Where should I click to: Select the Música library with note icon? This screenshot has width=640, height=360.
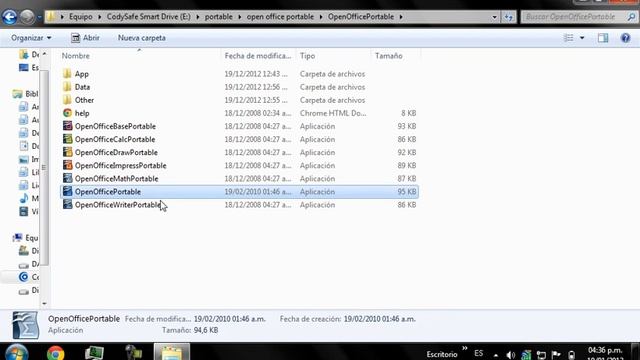pos(29,198)
